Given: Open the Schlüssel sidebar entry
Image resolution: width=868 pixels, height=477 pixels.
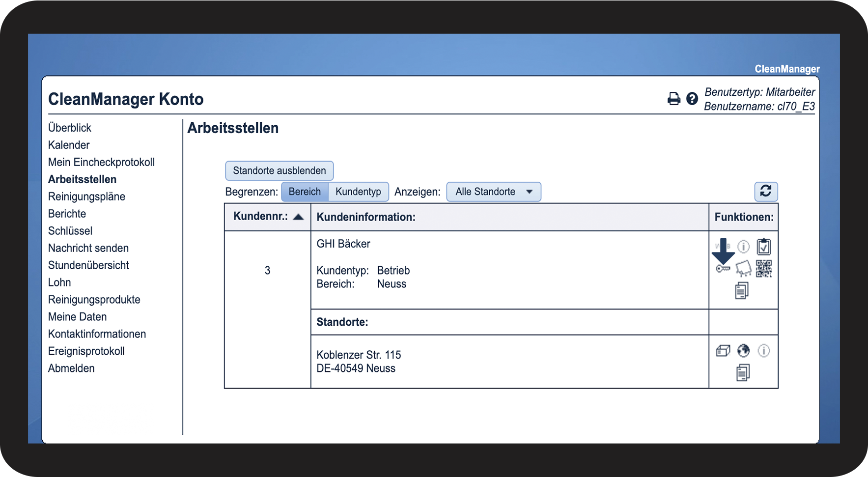Looking at the screenshot, I should tap(70, 231).
